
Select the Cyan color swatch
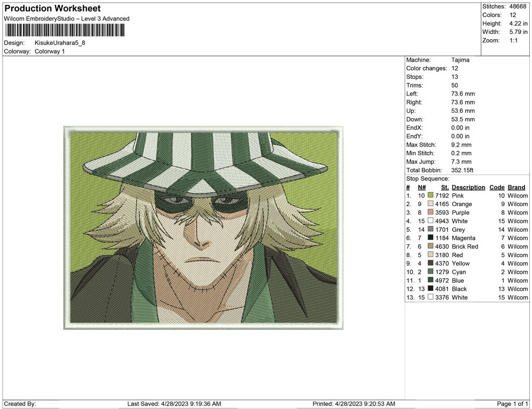[x=430, y=272]
